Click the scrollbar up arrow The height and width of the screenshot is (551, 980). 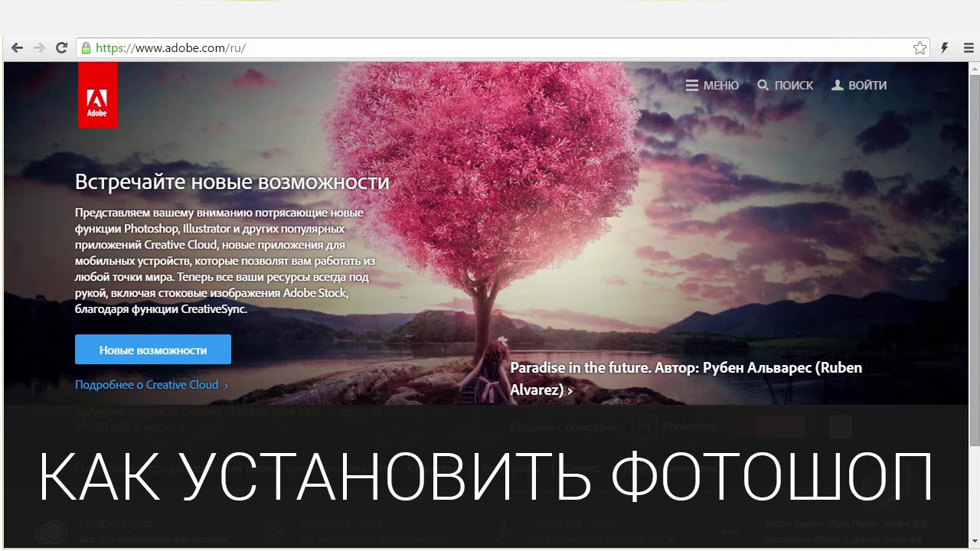pos(974,68)
